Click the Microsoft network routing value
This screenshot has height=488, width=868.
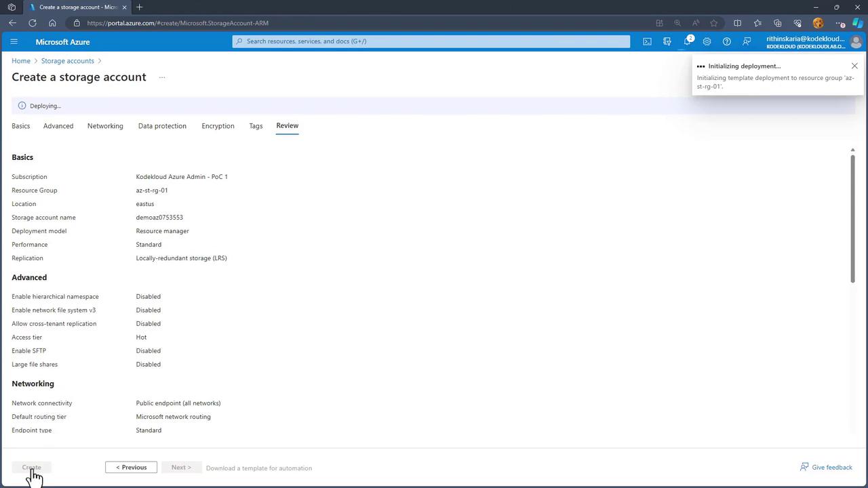[x=173, y=417]
